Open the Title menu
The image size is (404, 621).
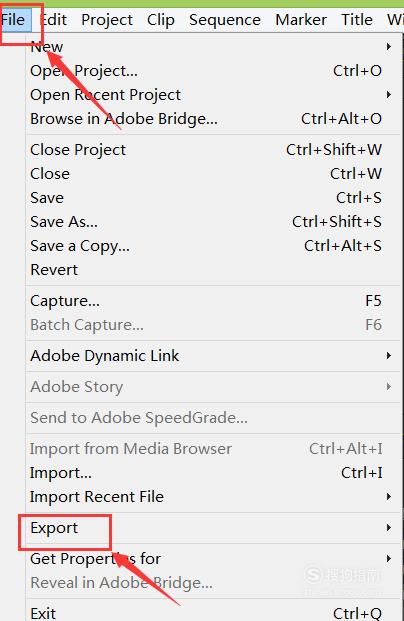pyautogui.click(x=356, y=20)
